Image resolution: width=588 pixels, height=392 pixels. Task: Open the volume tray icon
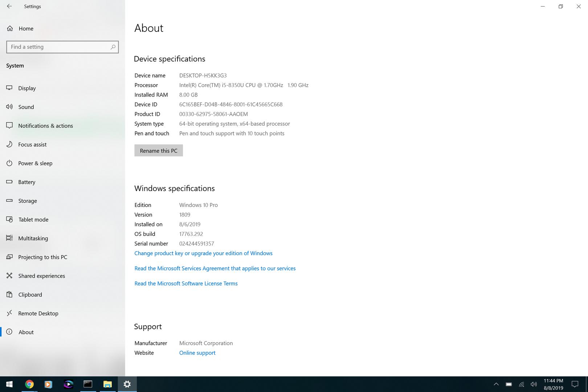[534, 384]
